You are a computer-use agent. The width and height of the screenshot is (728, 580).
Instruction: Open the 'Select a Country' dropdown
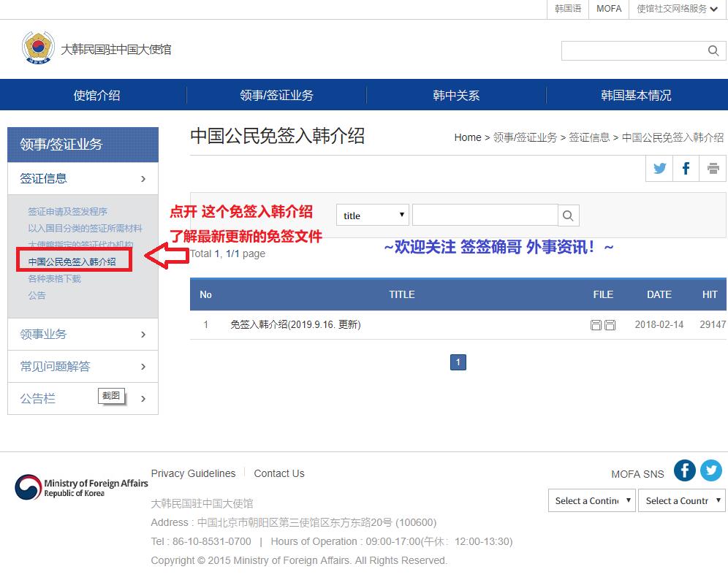coord(681,500)
